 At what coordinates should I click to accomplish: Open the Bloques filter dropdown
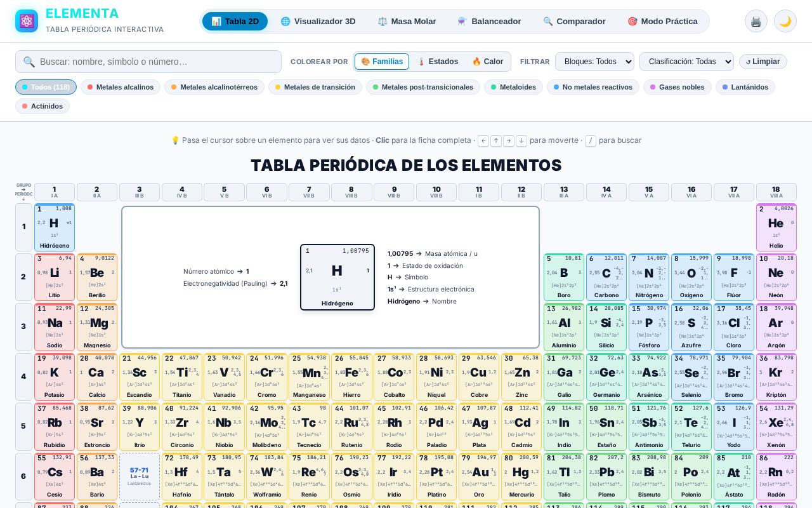point(594,62)
